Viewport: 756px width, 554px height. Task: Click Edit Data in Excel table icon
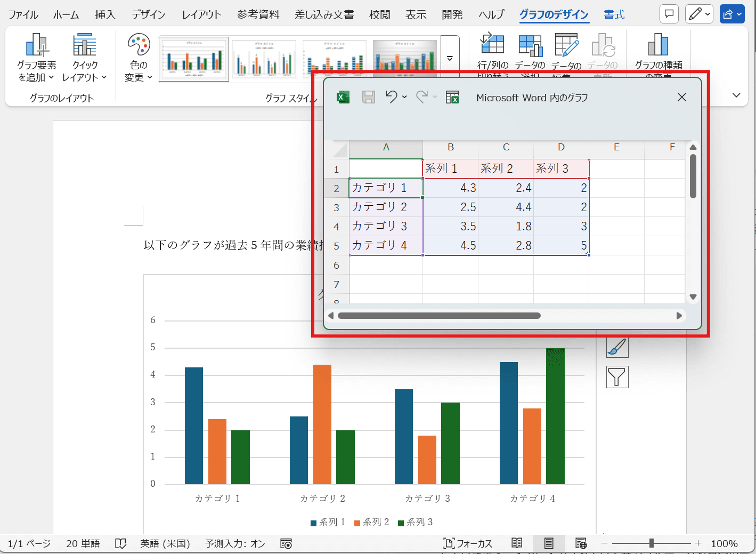point(452,97)
